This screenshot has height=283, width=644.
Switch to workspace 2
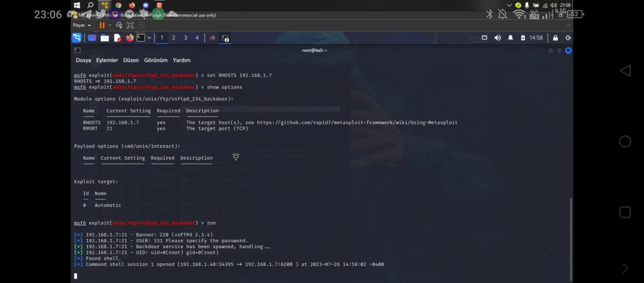pos(173,38)
